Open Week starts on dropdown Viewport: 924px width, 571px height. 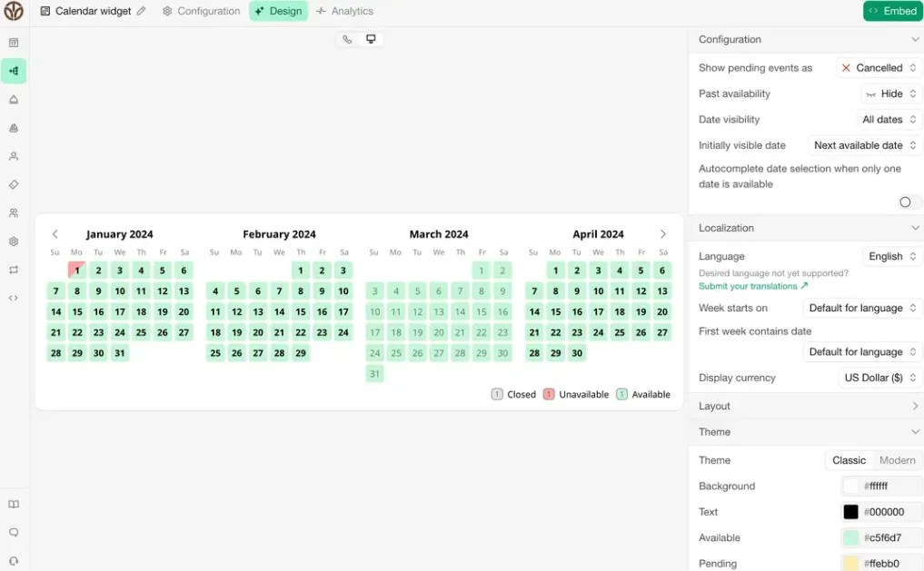[x=862, y=308]
